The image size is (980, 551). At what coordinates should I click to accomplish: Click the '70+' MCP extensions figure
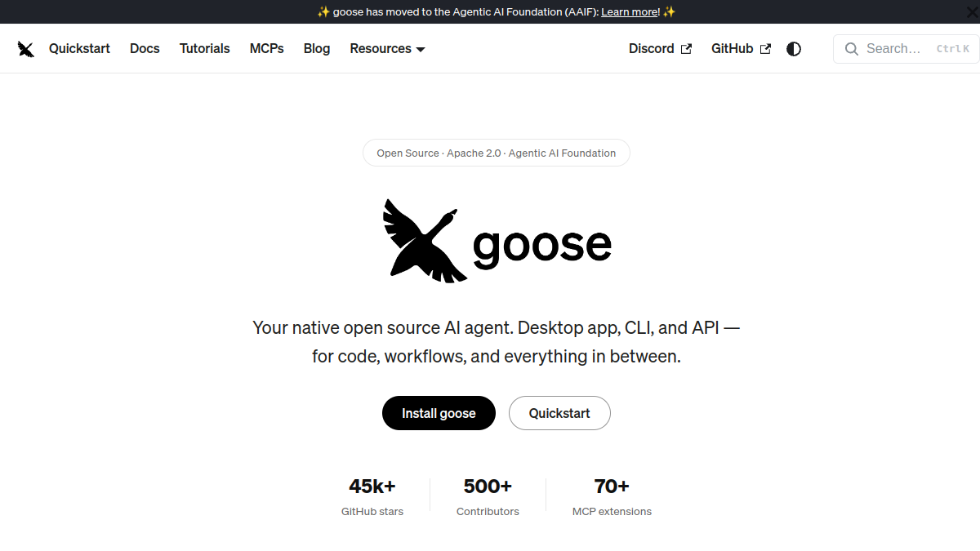612,487
